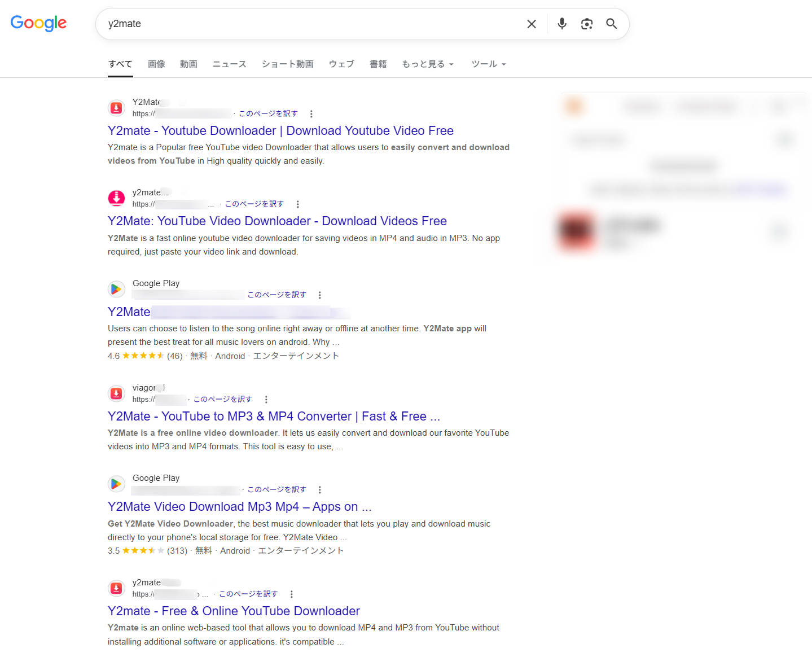Switch to the 動画 tab
This screenshot has height=657, width=812.
tap(188, 64)
